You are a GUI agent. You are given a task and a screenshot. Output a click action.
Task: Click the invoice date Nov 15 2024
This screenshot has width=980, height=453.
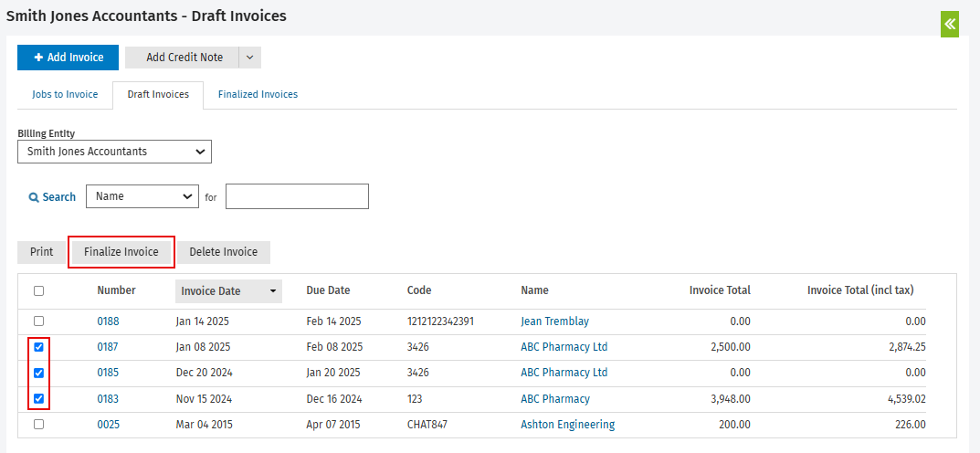204,399
